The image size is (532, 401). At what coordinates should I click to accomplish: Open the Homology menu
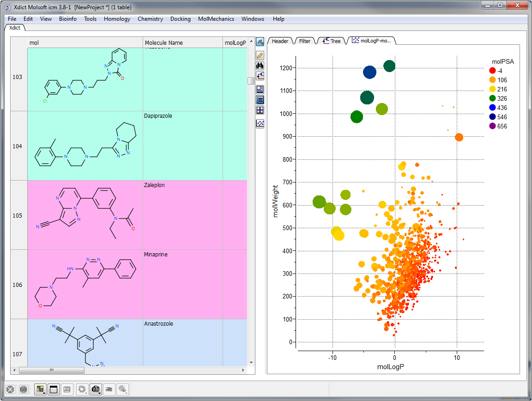(x=117, y=19)
